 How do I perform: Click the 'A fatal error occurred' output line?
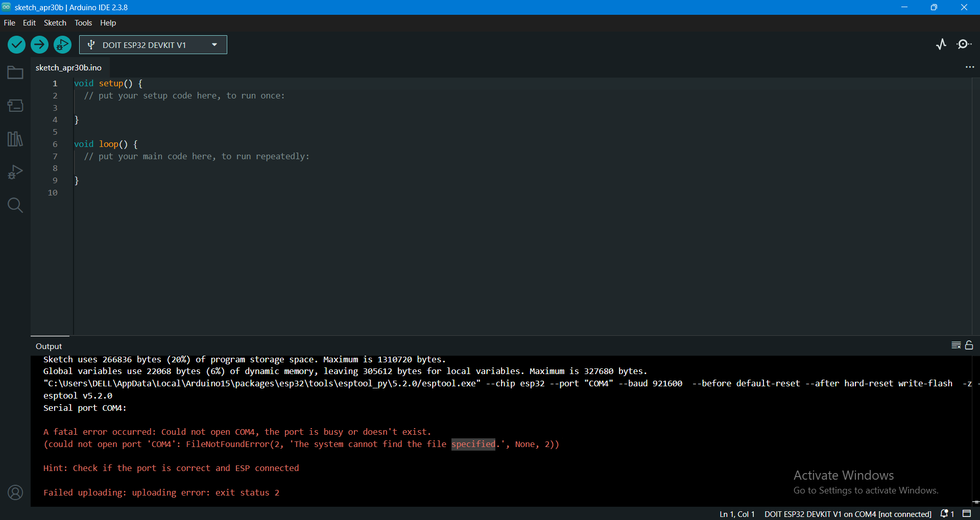click(237, 432)
